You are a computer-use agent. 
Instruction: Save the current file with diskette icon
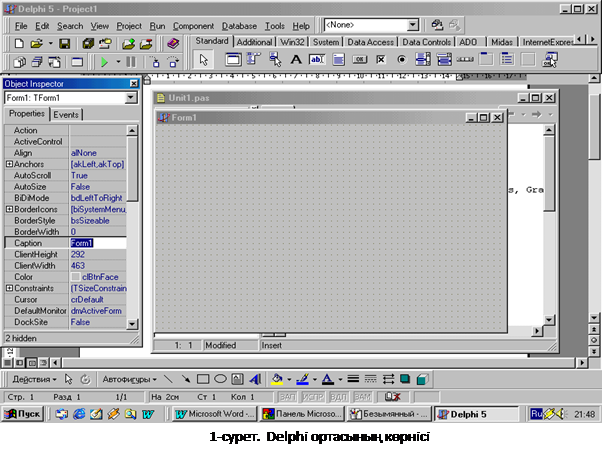click(x=64, y=44)
